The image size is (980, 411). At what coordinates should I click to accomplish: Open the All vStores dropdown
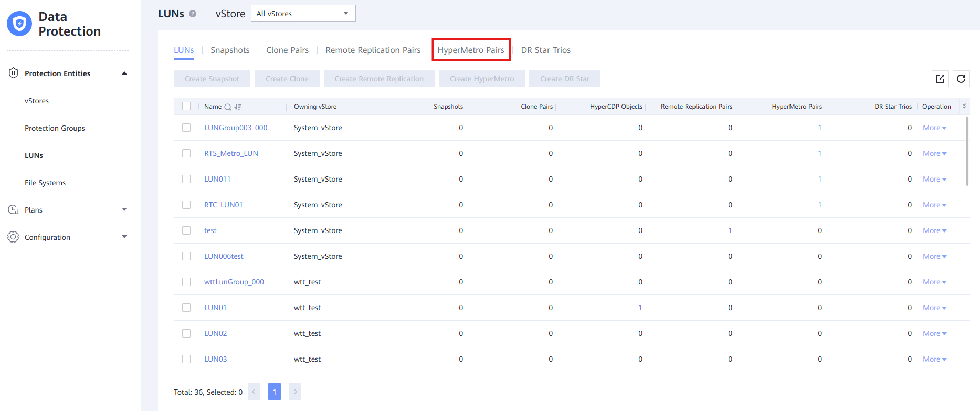[303, 14]
